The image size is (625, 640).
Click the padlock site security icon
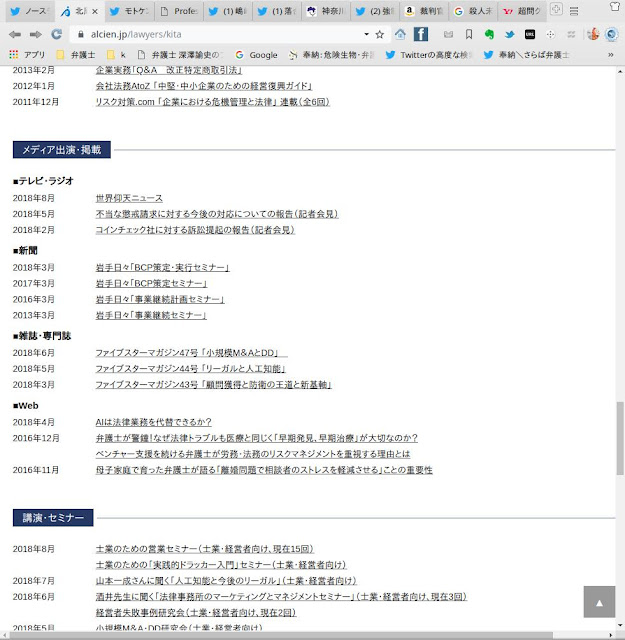click(x=81, y=35)
